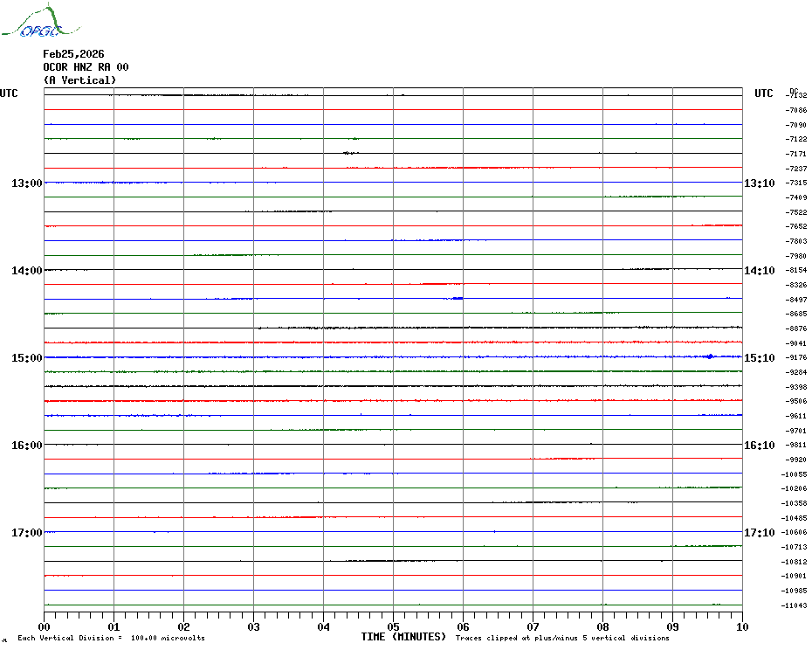Click the 17:00 time label on left axis

point(27,533)
